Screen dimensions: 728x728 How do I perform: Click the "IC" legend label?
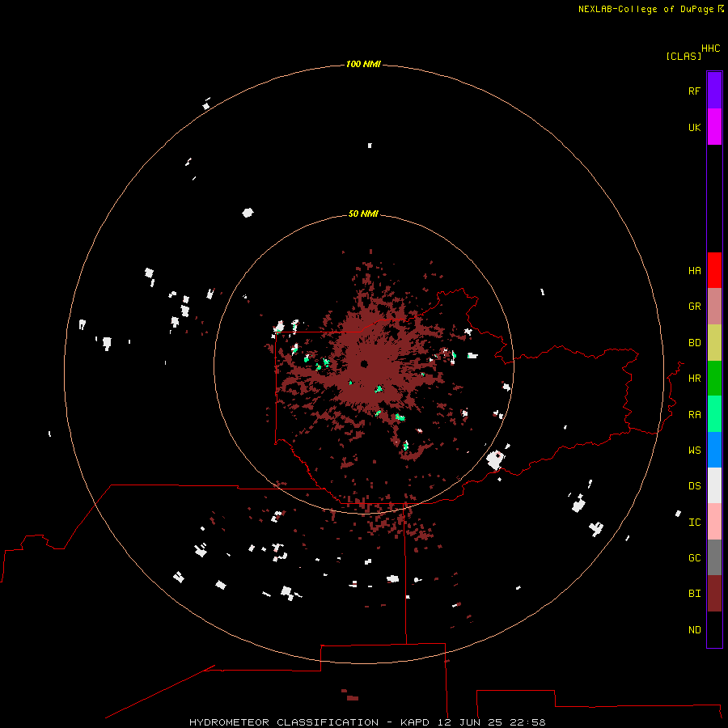(694, 522)
